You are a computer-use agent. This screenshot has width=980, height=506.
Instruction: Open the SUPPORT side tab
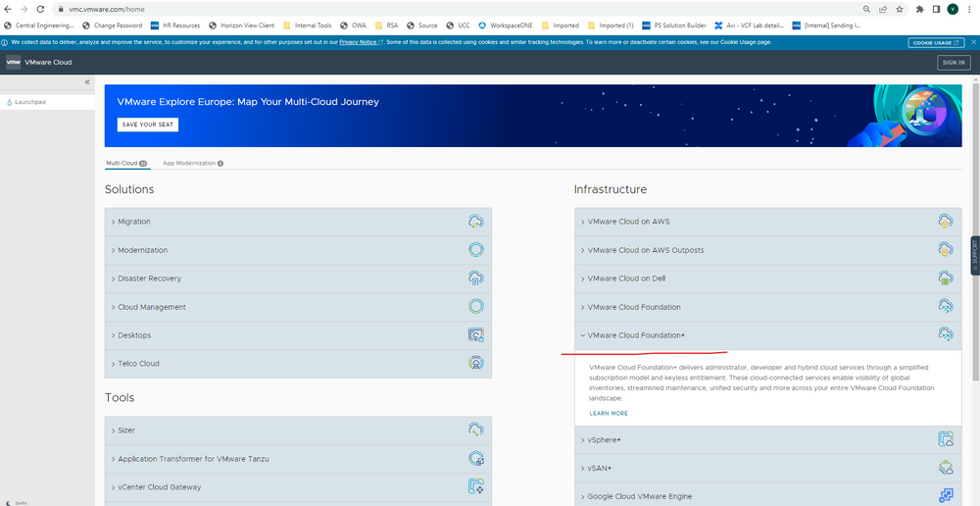click(975, 255)
